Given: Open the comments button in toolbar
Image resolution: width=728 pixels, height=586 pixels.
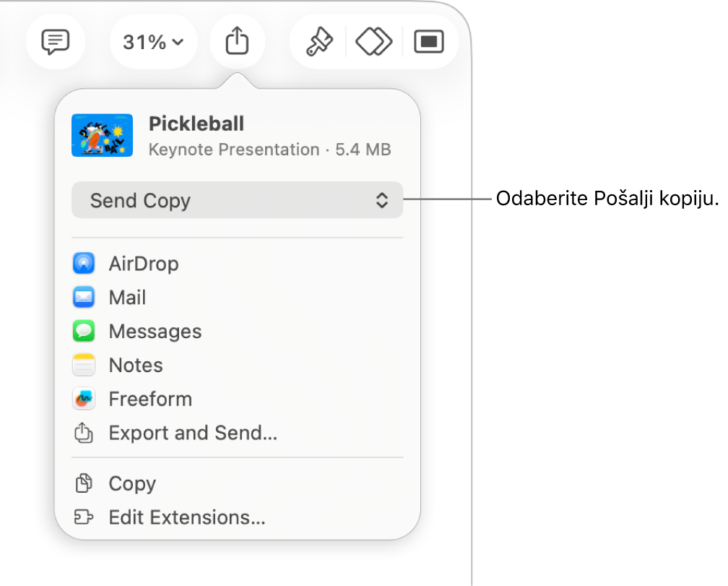Looking at the screenshot, I should point(56,42).
